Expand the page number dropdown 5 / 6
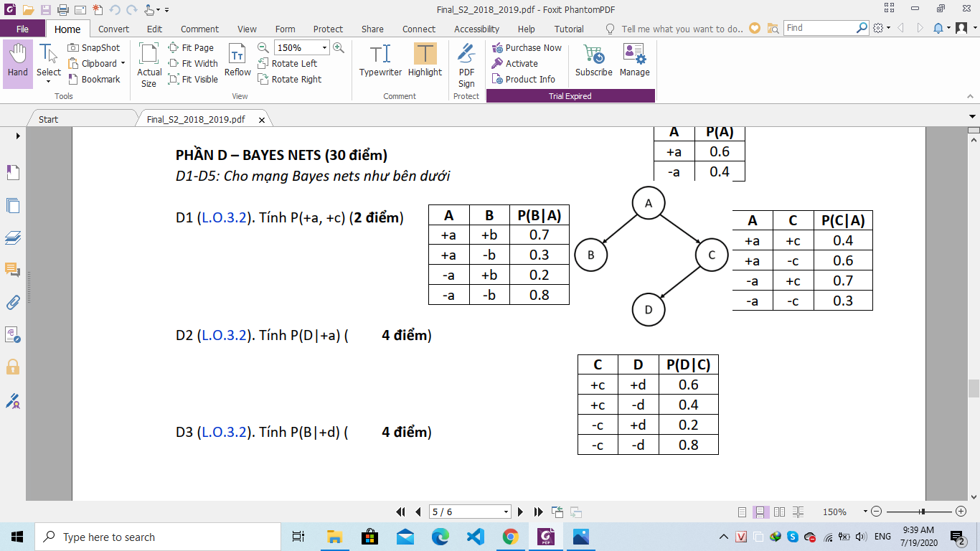This screenshot has height=551, width=980. click(506, 512)
